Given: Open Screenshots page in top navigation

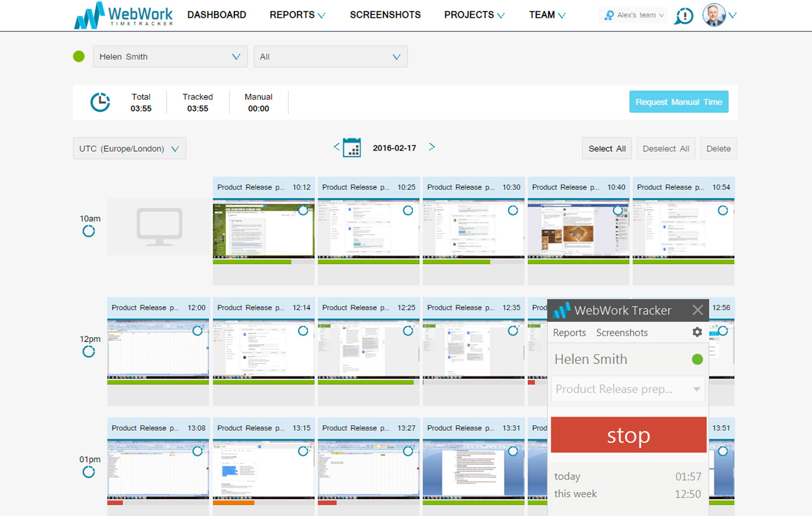Looking at the screenshot, I should point(385,15).
